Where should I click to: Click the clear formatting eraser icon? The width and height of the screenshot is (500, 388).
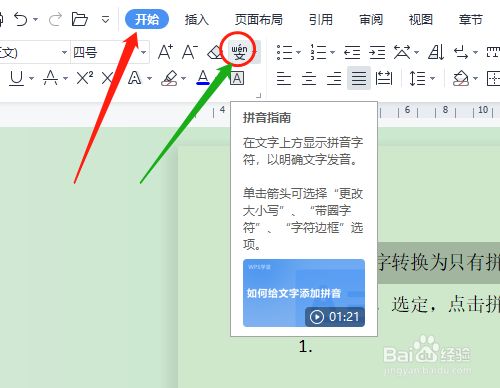(x=215, y=52)
